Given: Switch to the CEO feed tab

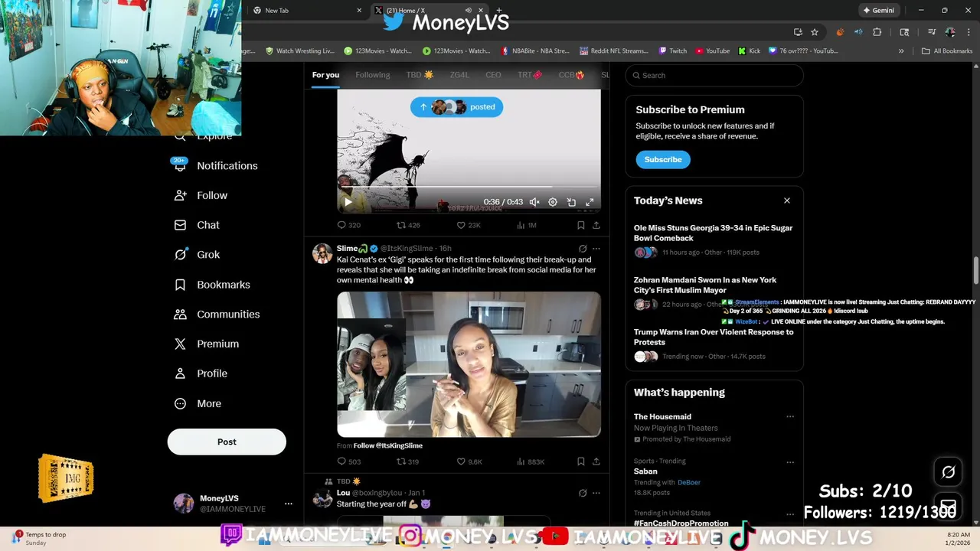Looking at the screenshot, I should pos(493,75).
